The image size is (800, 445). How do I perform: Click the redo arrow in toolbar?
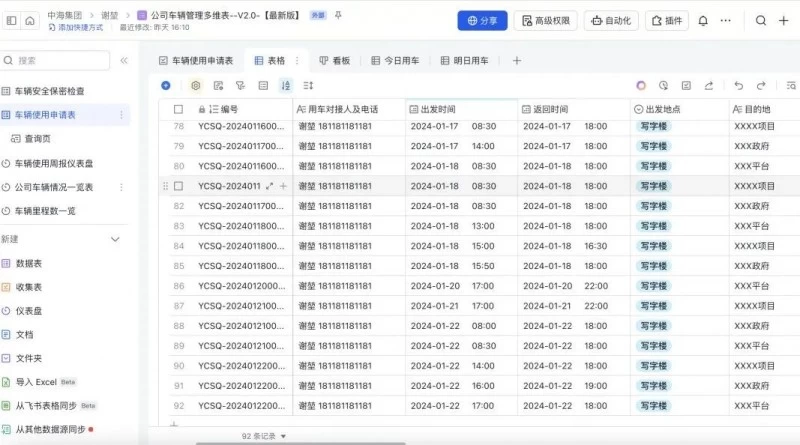click(763, 86)
